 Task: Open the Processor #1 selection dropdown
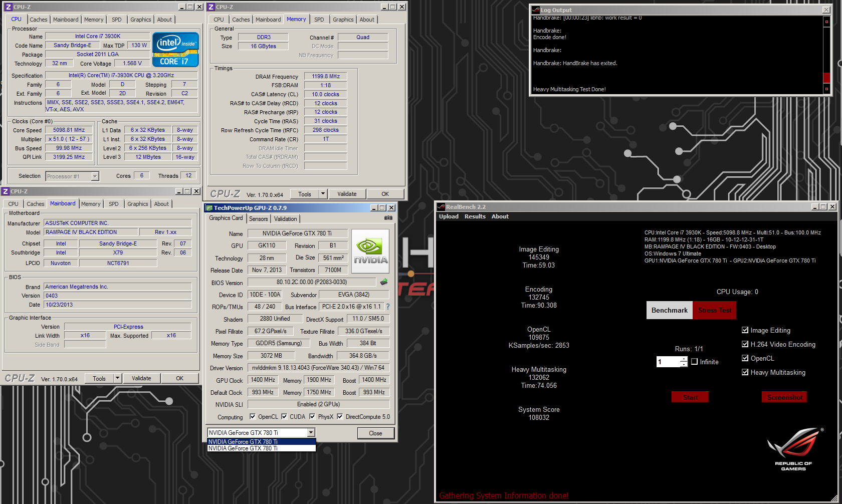point(95,176)
